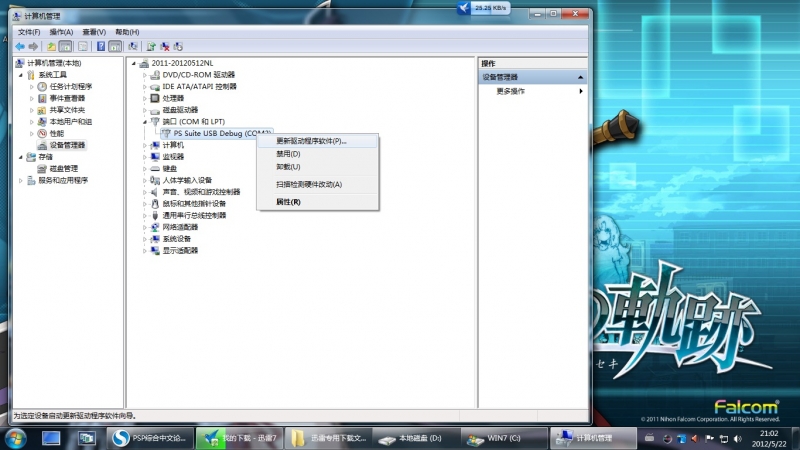The width and height of the screenshot is (800, 450).
Task: Select the 网络适配器 category
Action: pos(180,228)
